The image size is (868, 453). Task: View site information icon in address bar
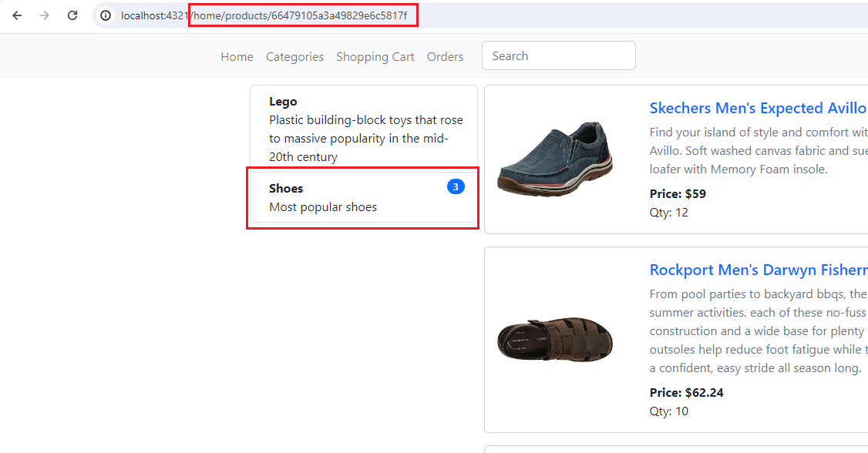point(105,15)
